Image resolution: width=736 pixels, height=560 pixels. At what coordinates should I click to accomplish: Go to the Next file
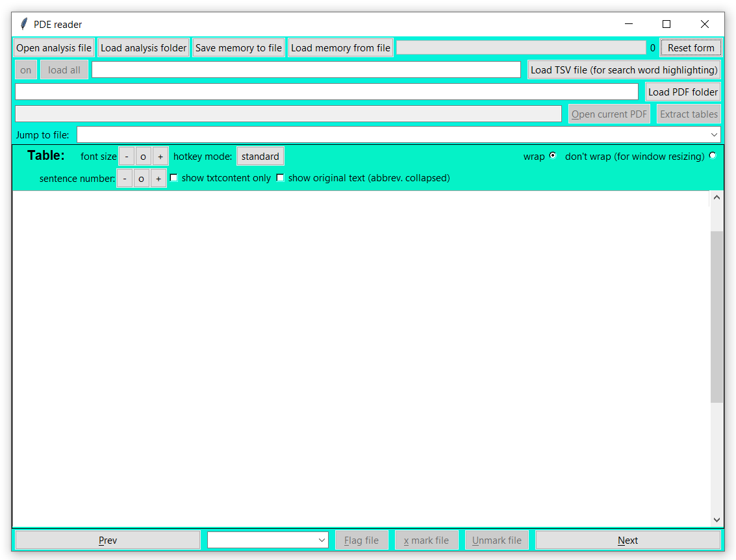coord(628,540)
